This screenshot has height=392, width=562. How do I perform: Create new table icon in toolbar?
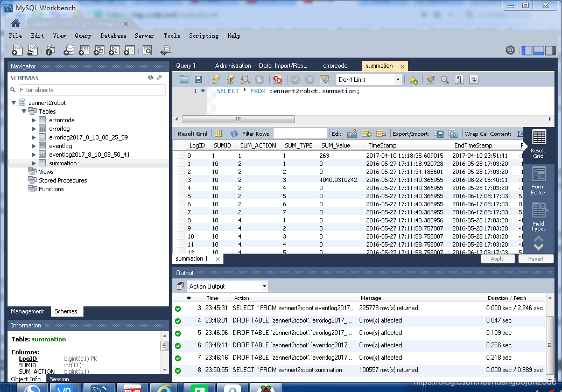(84, 50)
